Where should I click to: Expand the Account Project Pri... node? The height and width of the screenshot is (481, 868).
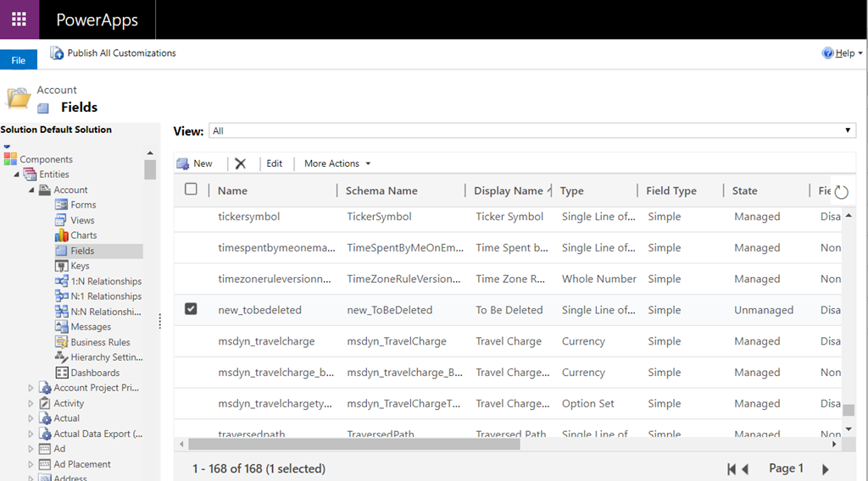[31, 388]
